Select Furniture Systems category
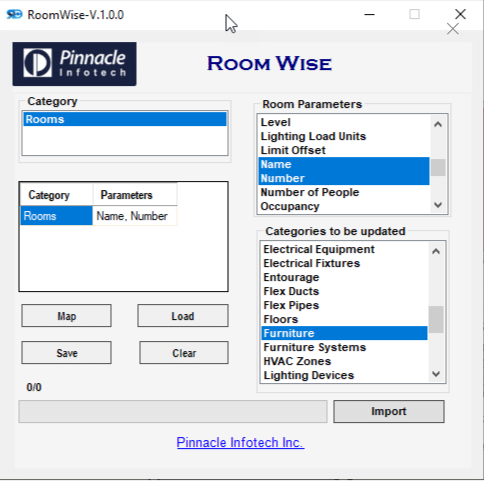The image size is (484, 481). pyautogui.click(x=344, y=347)
